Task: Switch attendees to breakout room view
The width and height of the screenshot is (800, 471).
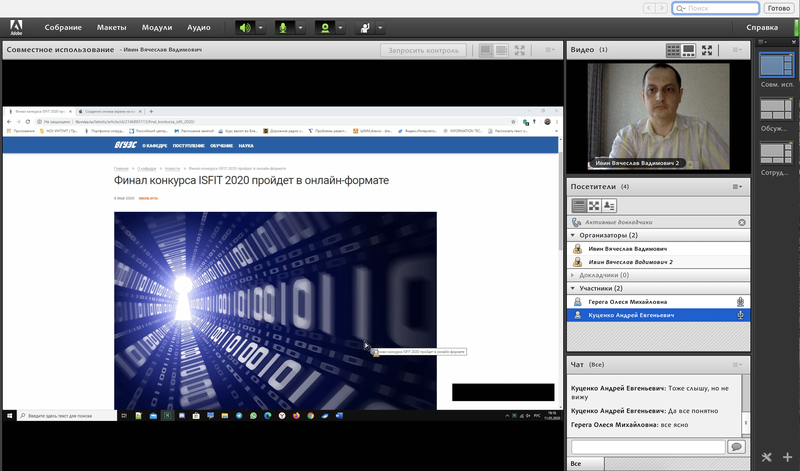Action: (x=593, y=205)
